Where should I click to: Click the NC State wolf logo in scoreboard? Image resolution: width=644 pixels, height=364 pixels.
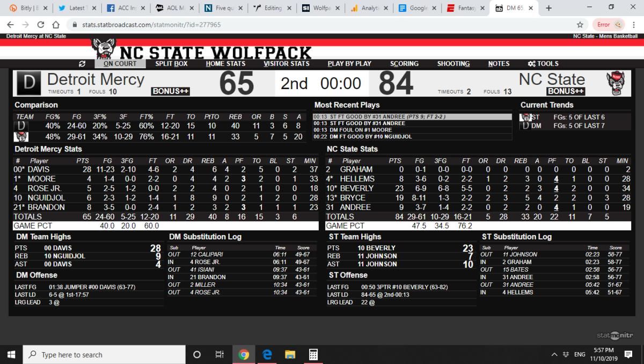[615, 83]
